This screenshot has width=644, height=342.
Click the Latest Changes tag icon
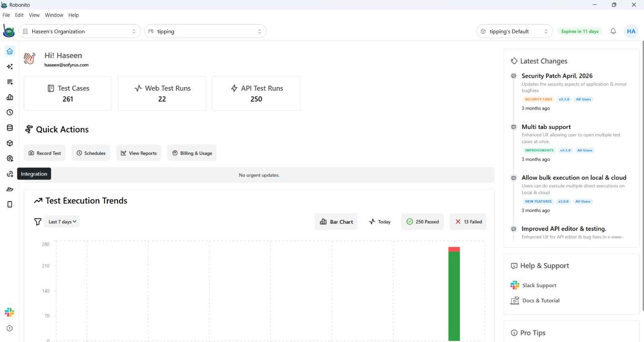[514, 61]
